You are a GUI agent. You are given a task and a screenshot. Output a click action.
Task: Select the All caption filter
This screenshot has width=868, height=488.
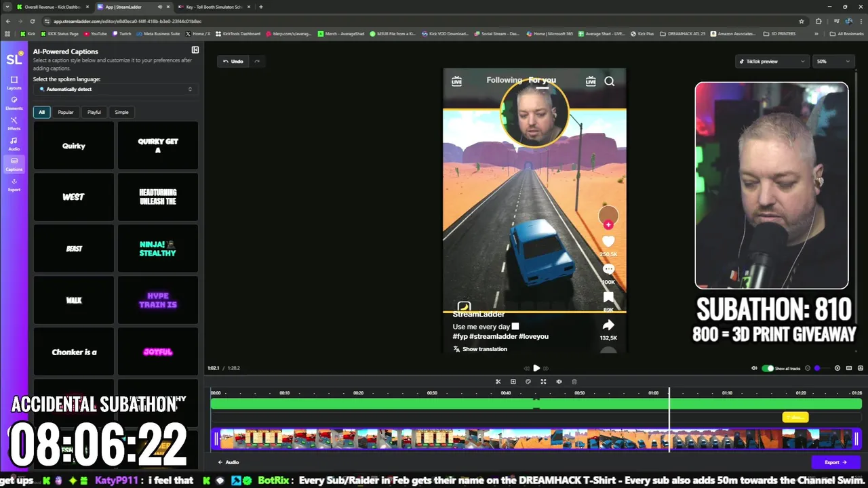[41, 112]
